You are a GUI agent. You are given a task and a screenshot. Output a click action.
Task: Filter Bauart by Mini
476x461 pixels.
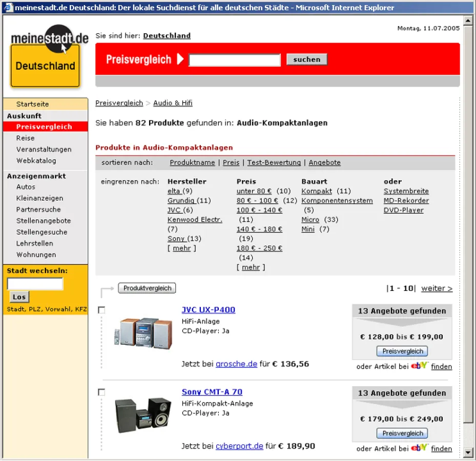(x=308, y=229)
